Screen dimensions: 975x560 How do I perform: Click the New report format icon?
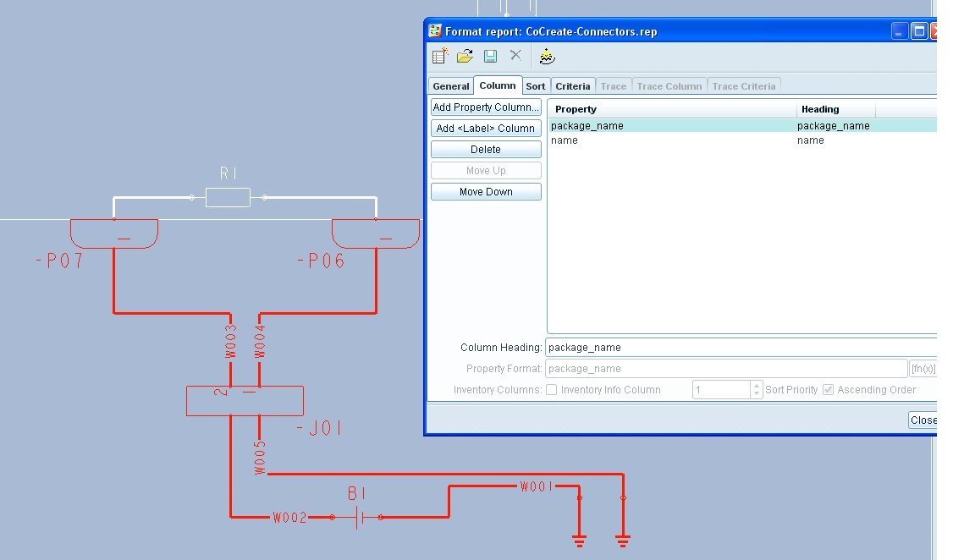point(440,57)
